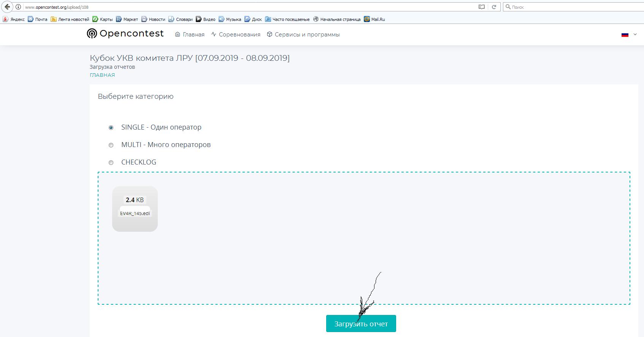Screen dimensions: 644x337
Task: Choose the CHECKLOG category radio button
Action: pos(111,163)
